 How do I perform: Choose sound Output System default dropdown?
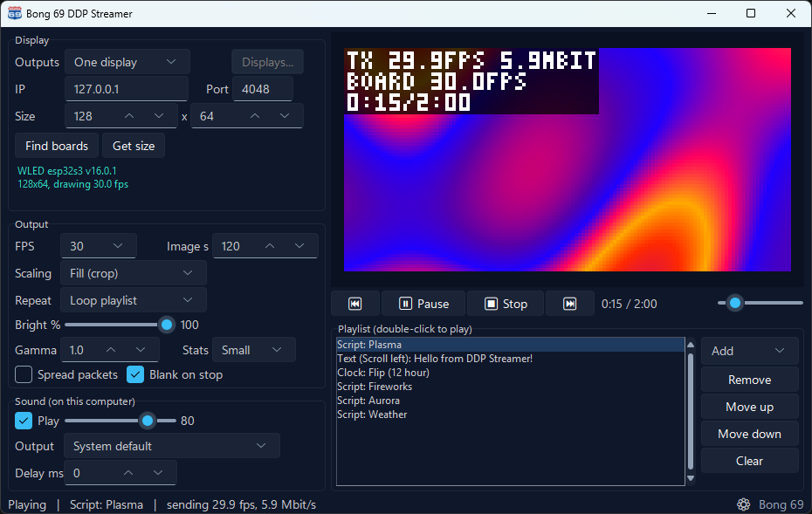[x=172, y=446]
